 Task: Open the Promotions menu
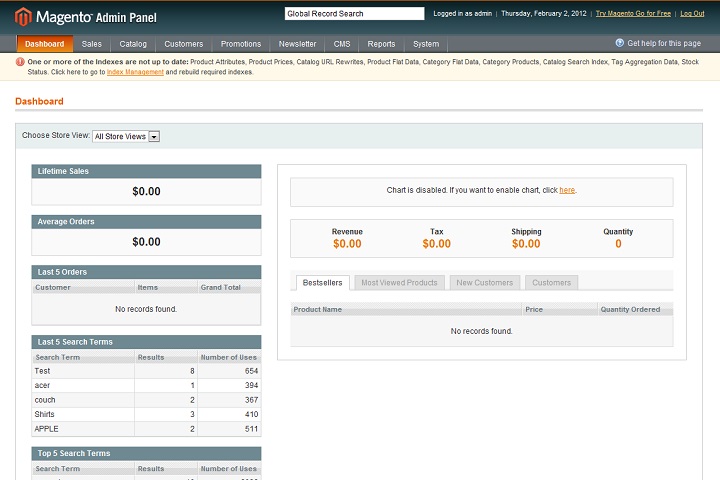click(x=241, y=44)
